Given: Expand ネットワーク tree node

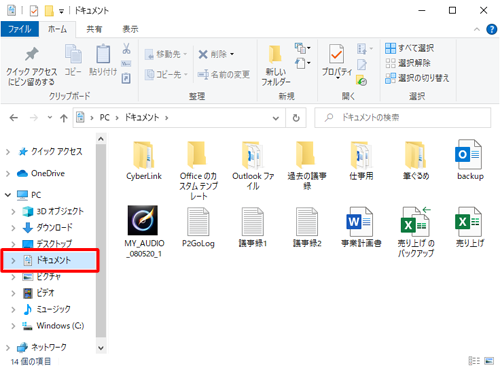Looking at the screenshot, I should click(8, 348).
